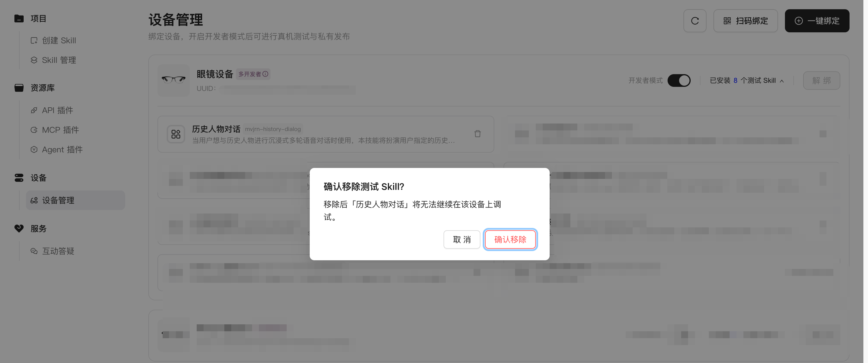Viewport: 868px width, 363px height.
Task: Click the 项目 folder icon
Action: coord(19,18)
